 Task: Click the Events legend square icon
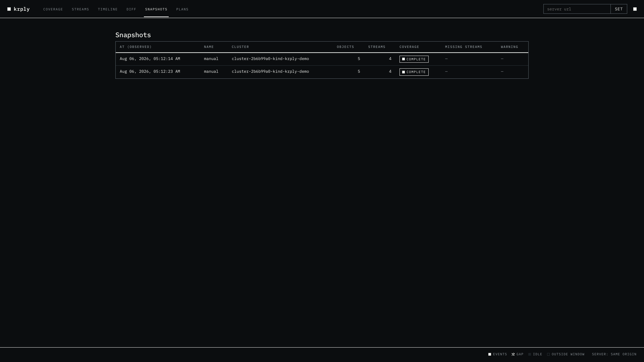click(490, 354)
